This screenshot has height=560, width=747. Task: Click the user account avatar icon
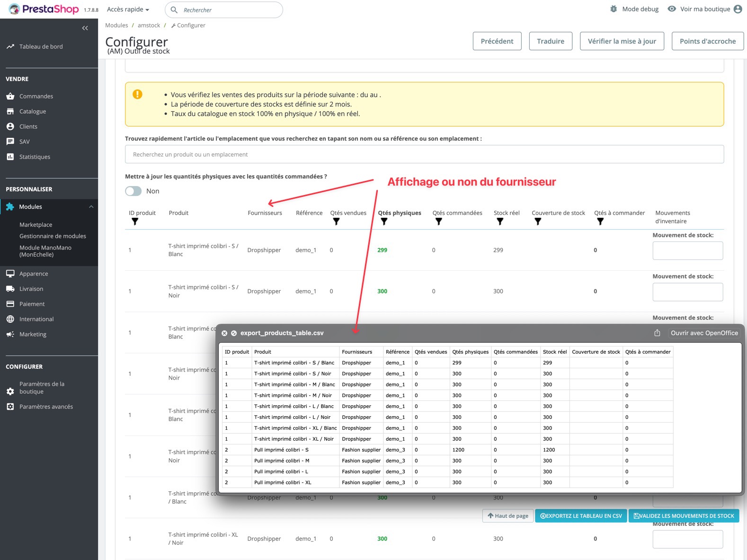[x=738, y=9]
